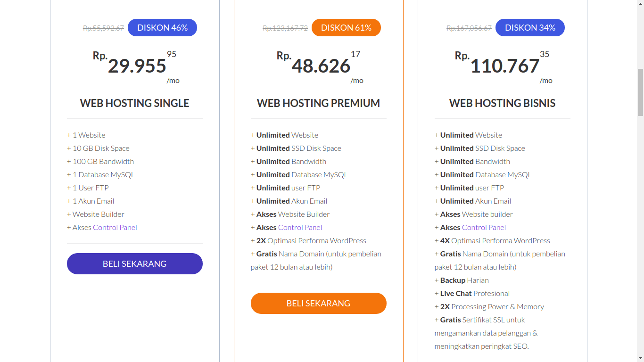
Task: Click the Rp. 110.767 monthly price
Action: pos(504,66)
